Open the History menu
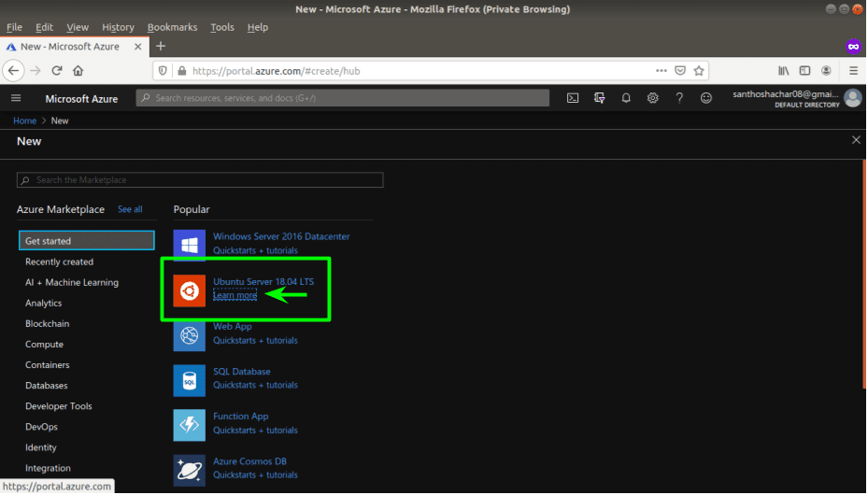 (x=118, y=27)
